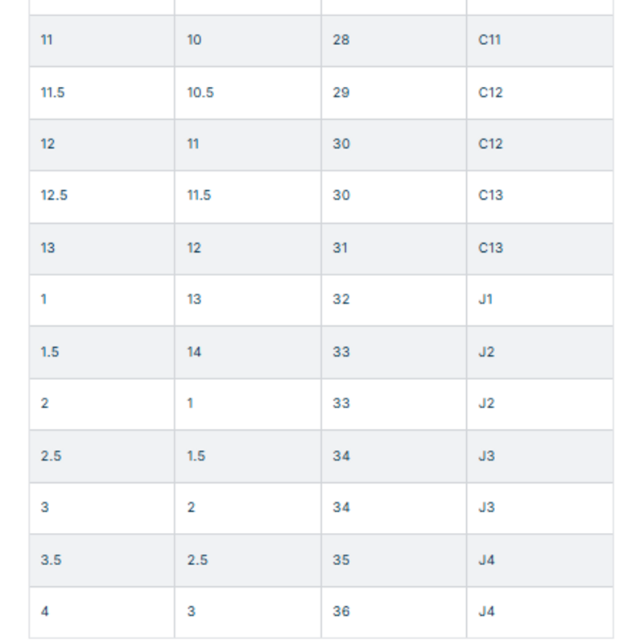644x644 pixels.
Task: Select J4 in the row starting with 3.5
Action: (486, 559)
